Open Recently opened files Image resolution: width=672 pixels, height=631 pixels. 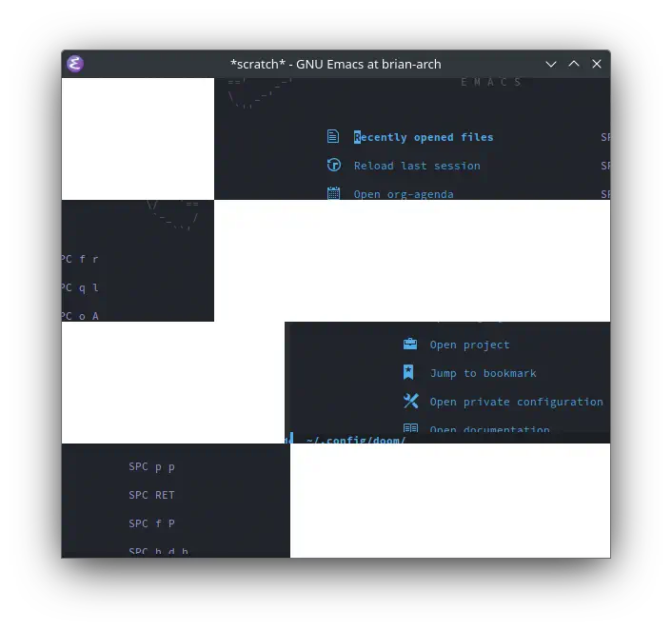tap(424, 137)
